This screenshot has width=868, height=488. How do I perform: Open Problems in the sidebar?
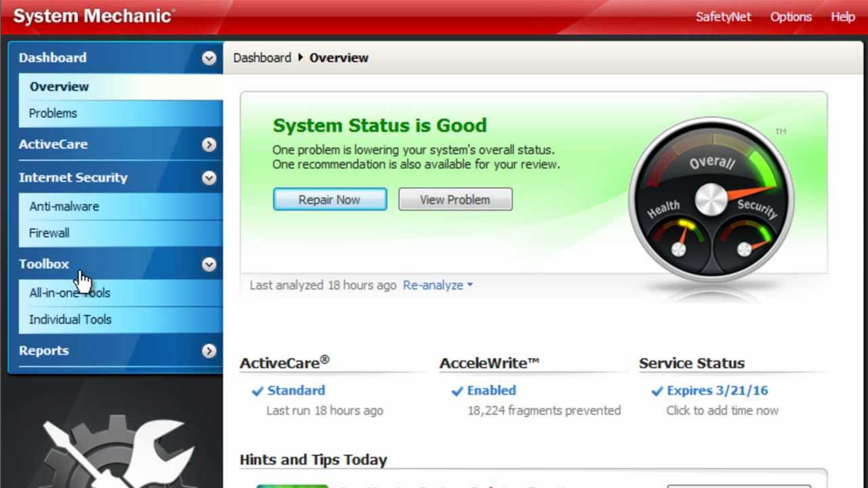(x=121, y=113)
